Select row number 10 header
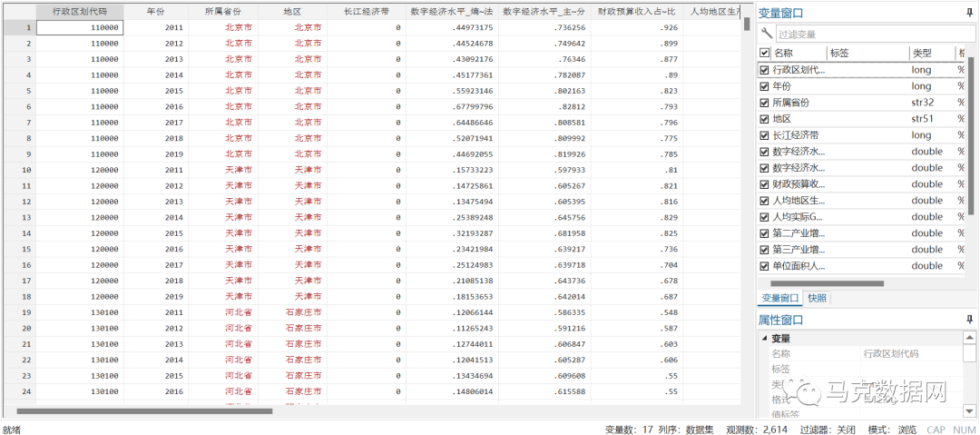Screen dimensions: 980x435 click(18, 170)
